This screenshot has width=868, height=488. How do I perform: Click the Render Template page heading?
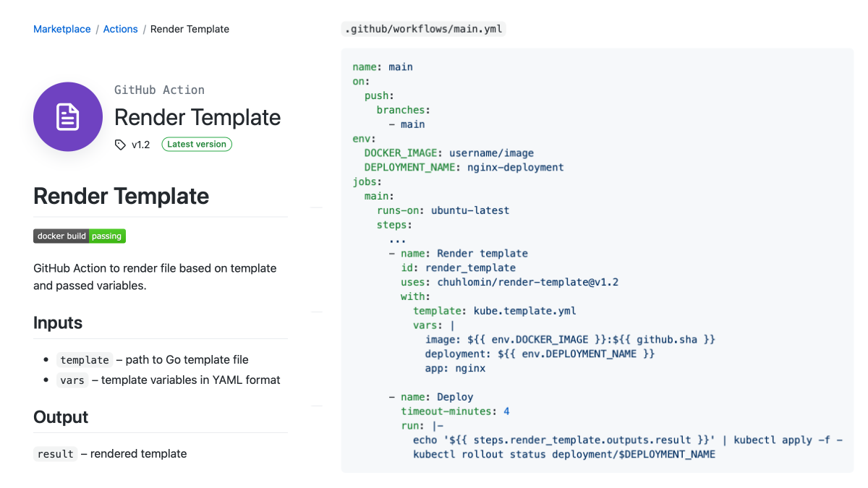click(x=120, y=196)
